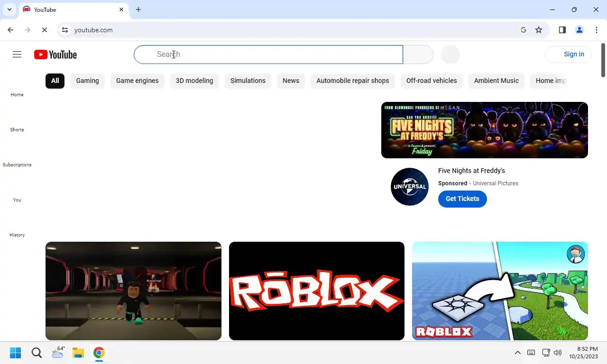The height and width of the screenshot is (364, 607).
Task: Open a new browser tab
Action: point(138,9)
